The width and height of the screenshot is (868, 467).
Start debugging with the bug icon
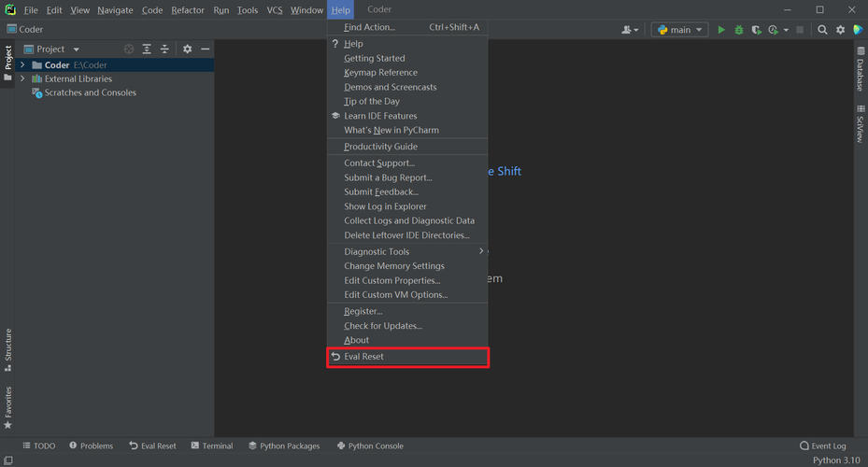(x=738, y=30)
